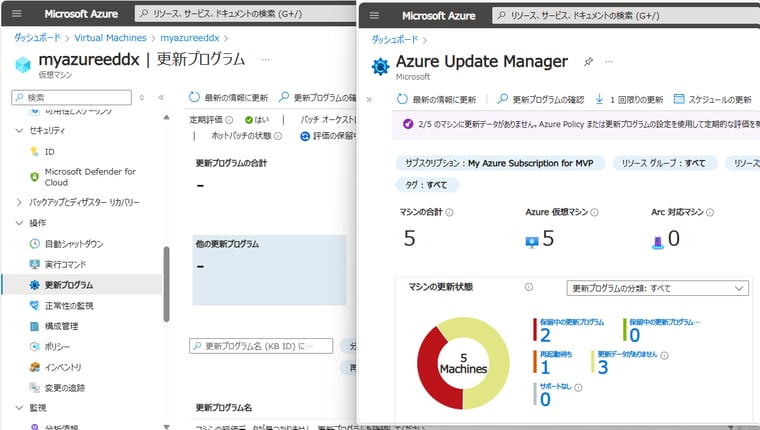
Task: Click the ポリシー icon in sidebar
Action: (34, 347)
